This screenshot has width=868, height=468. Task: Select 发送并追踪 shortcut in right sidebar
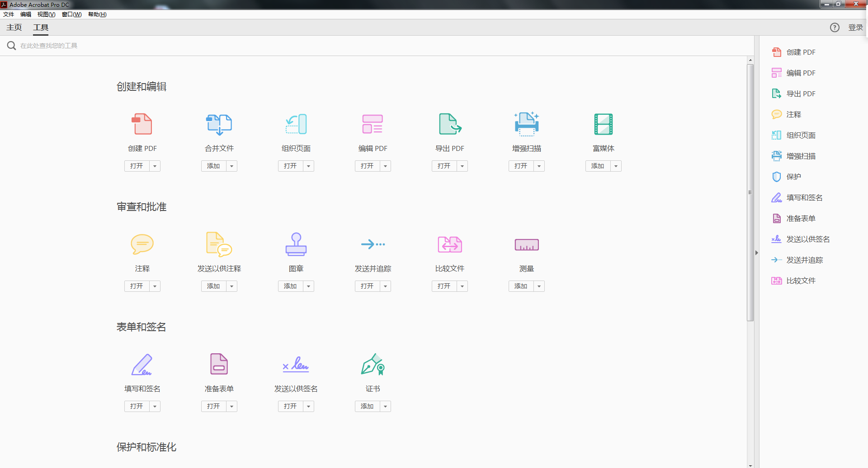pos(797,260)
